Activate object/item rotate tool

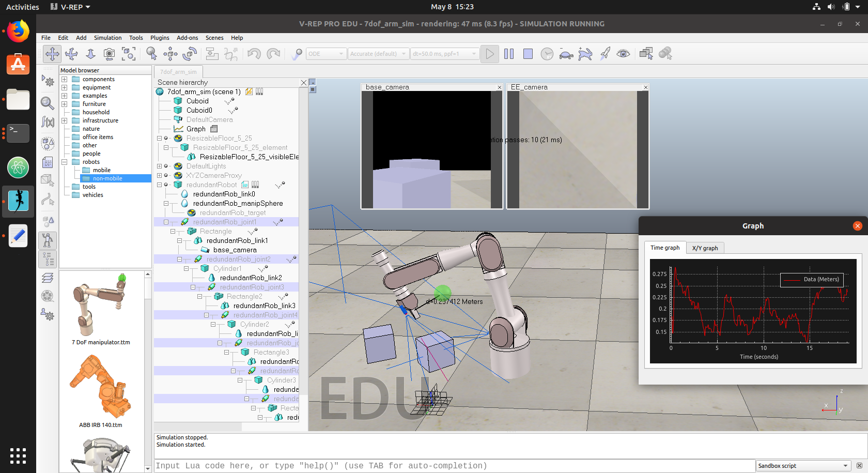coord(190,54)
